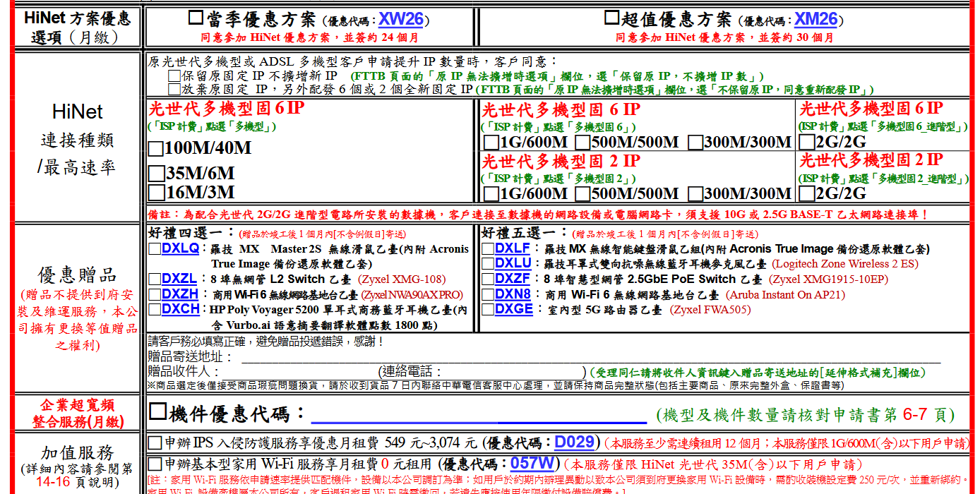980x494 pixels.
Task: Check 放棄原固定 IP option
Action: (174, 90)
